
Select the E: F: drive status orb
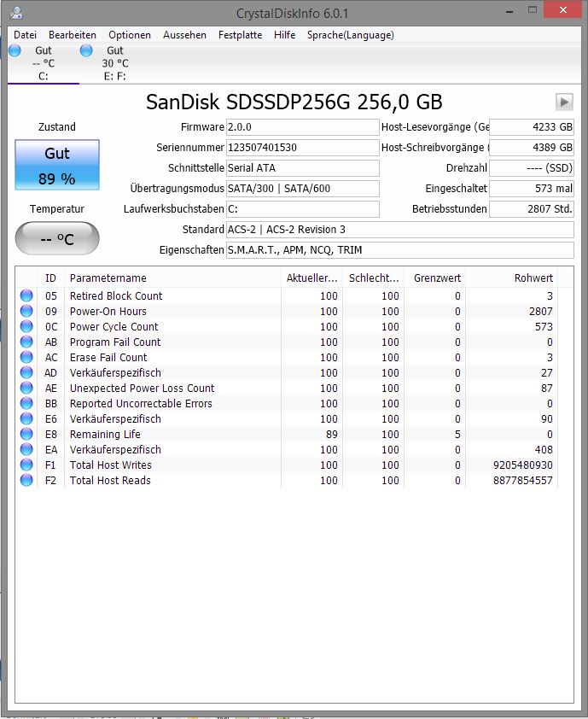[86, 50]
